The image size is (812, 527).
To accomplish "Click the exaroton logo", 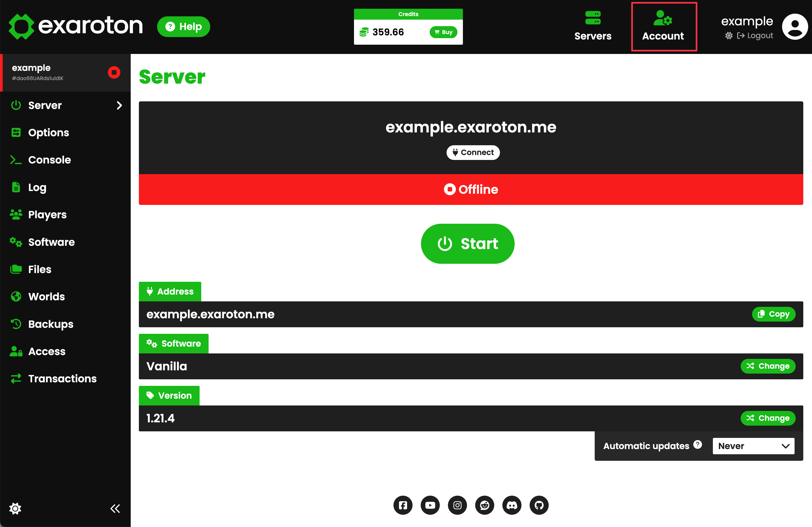I will 75,26.
